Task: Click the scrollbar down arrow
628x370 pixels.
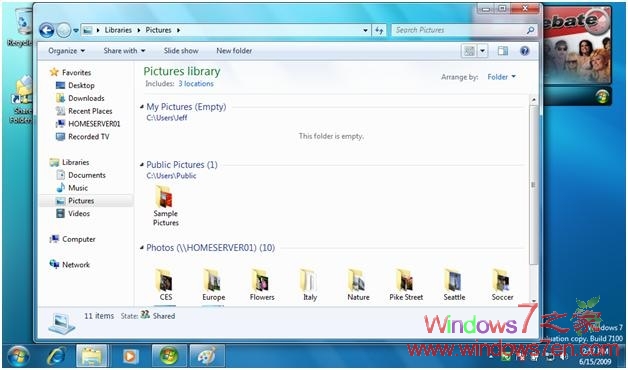Action: [x=533, y=301]
